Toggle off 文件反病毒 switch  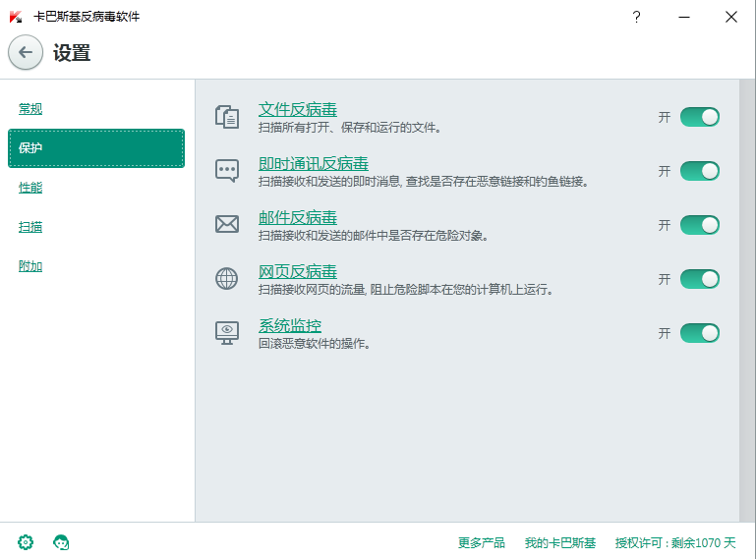coord(700,117)
